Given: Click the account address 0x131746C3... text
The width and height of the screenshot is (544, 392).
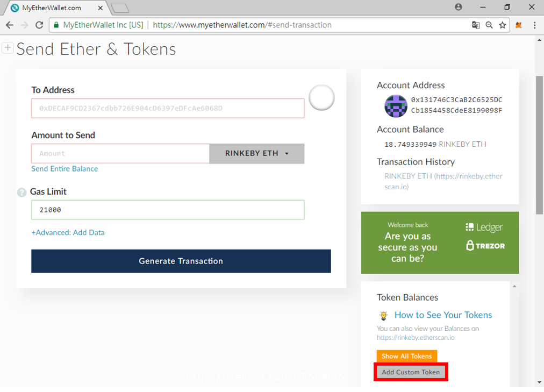Looking at the screenshot, I should (456, 105).
